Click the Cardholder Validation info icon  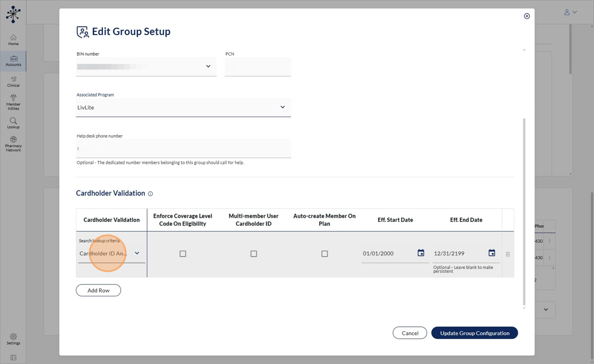(151, 194)
